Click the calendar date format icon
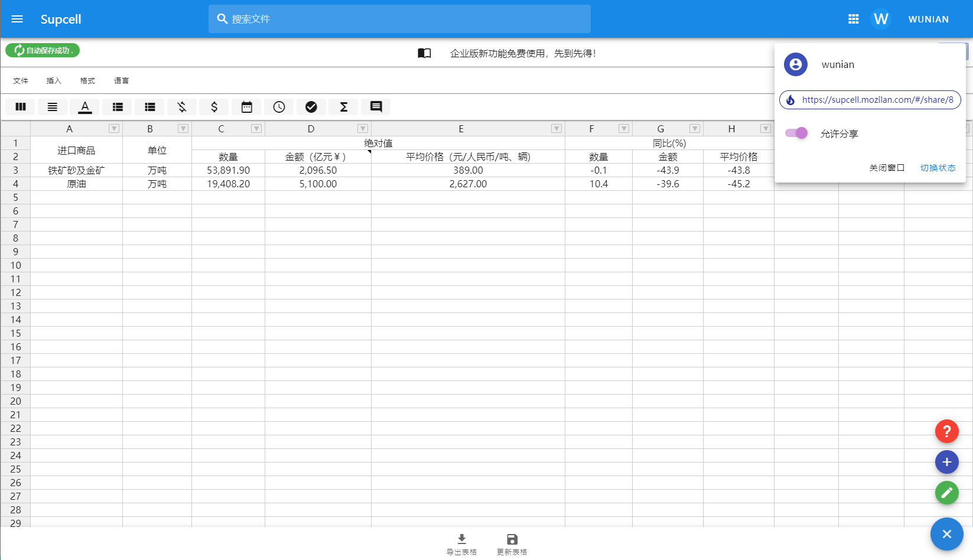This screenshot has width=973, height=560. pyautogui.click(x=247, y=107)
